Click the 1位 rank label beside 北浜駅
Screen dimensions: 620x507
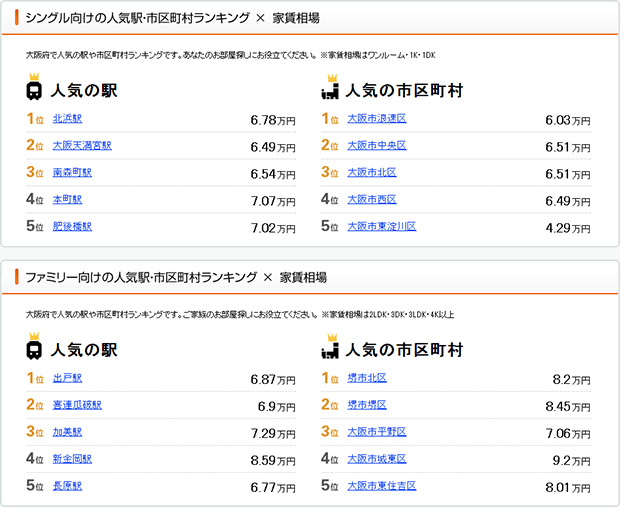[x=35, y=119]
